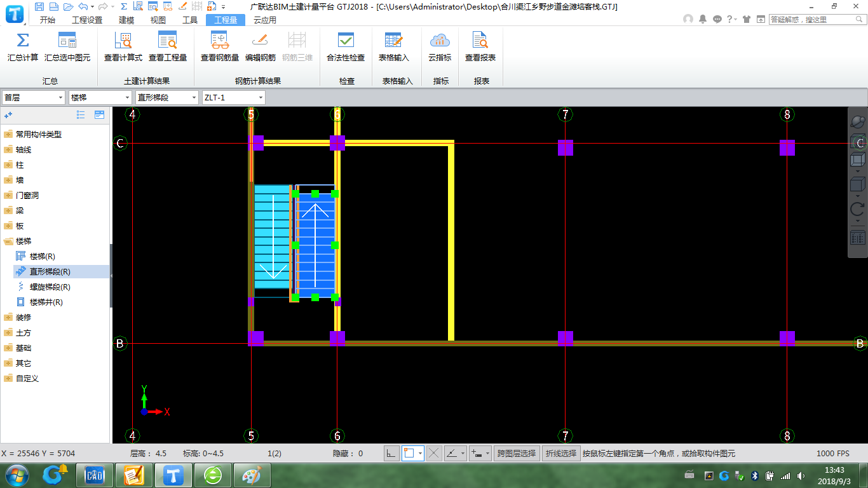Viewport: 868px width, 488px height.
Task: Switch to the 云应用 ribbon tab
Action: pyautogui.click(x=265, y=20)
